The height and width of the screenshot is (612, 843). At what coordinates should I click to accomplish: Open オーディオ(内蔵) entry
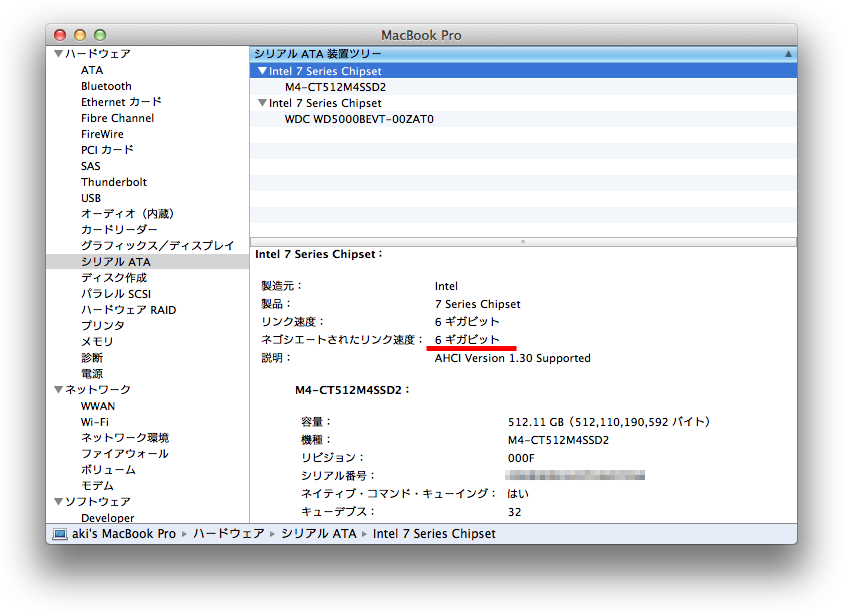point(127,214)
